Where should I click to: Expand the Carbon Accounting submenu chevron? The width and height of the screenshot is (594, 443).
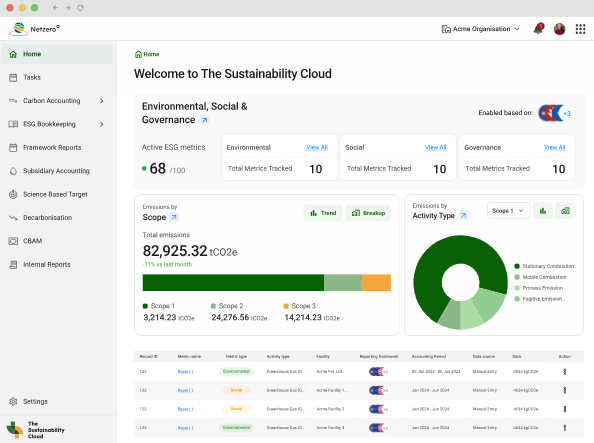tap(102, 101)
